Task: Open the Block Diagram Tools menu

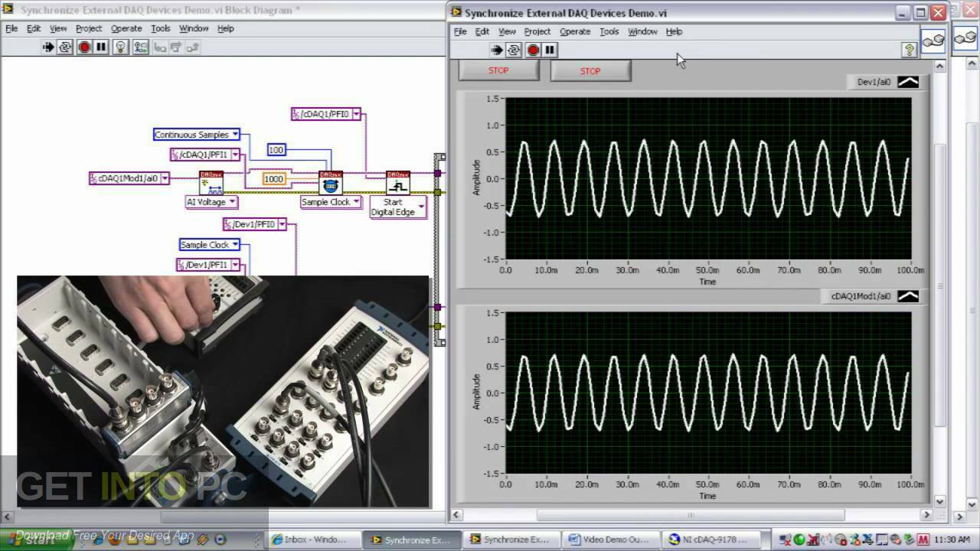Action: [161, 28]
